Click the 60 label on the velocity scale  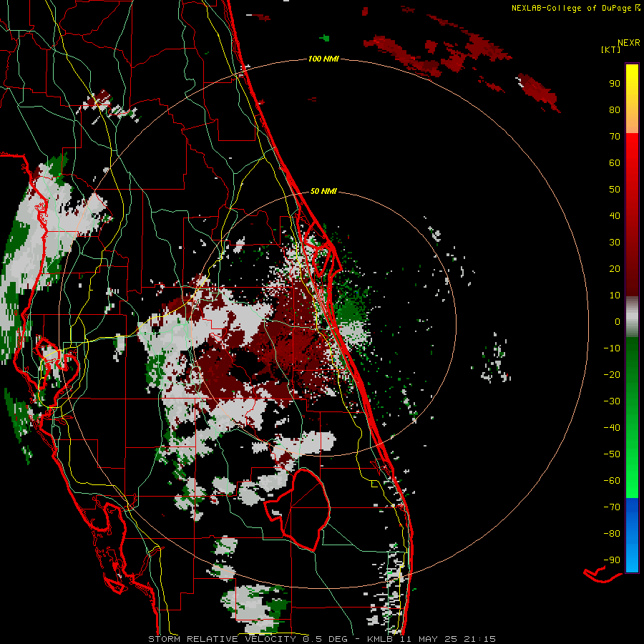coord(615,162)
